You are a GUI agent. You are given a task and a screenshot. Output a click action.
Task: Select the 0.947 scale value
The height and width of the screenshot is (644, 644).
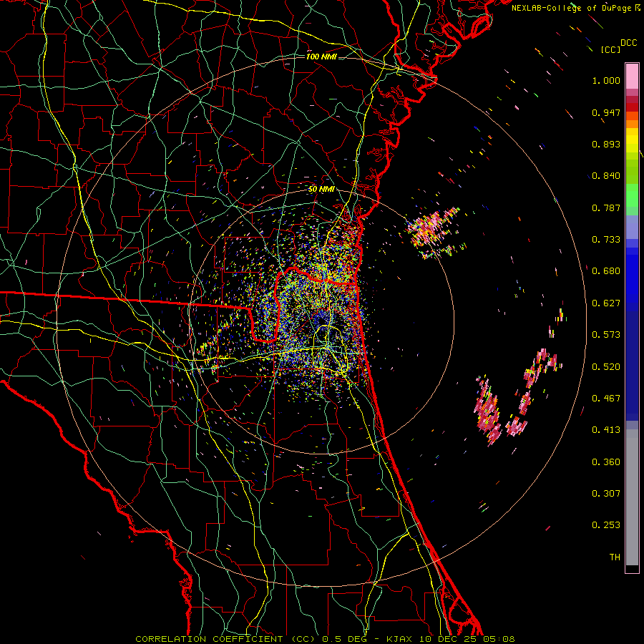[606, 112]
